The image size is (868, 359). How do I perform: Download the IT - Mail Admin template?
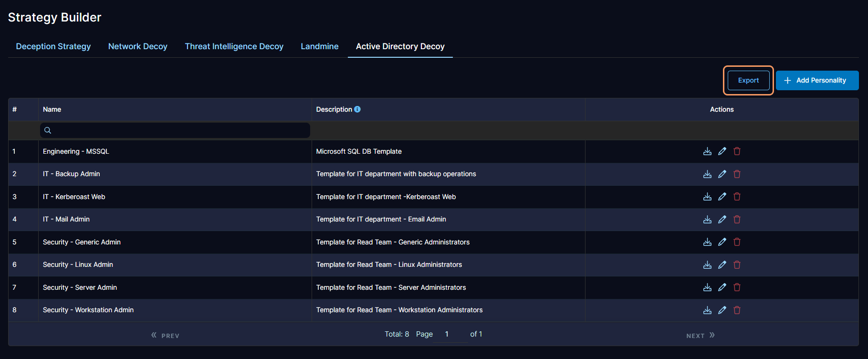707,220
